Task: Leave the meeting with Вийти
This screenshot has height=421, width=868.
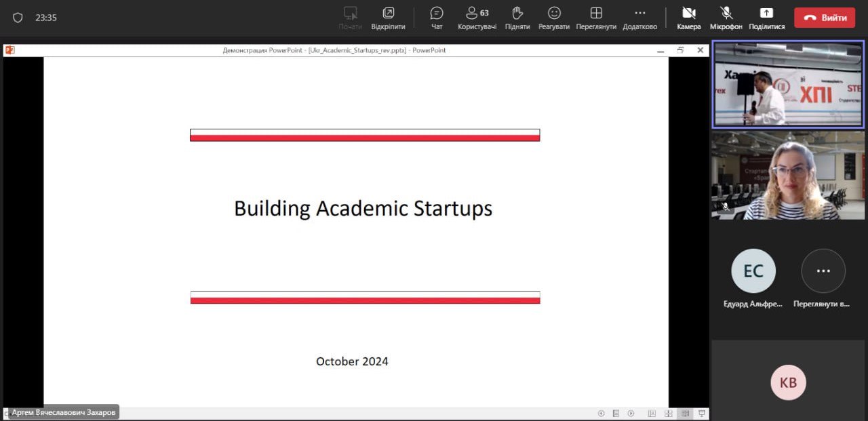Action: pos(825,18)
